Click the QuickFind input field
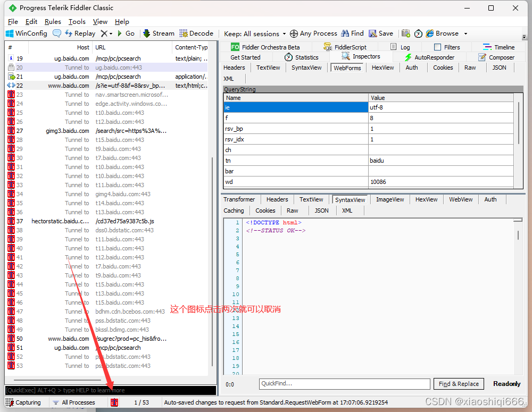This screenshot has height=412, width=532. [344, 384]
